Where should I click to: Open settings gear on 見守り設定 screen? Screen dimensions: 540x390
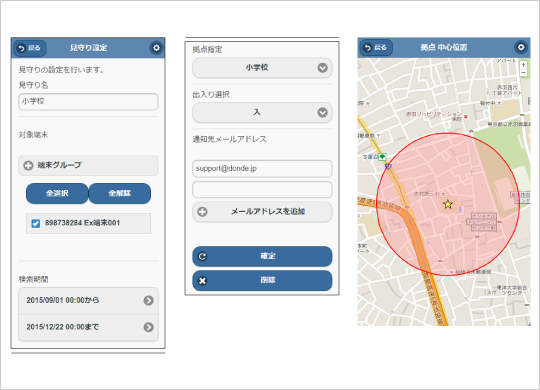pos(156,48)
